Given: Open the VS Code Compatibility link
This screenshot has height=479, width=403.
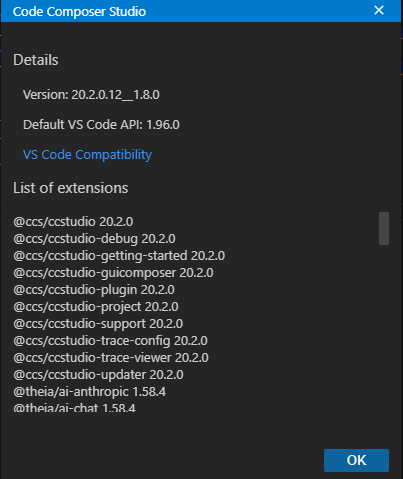Looking at the screenshot, I should click(x=87, y=155).
